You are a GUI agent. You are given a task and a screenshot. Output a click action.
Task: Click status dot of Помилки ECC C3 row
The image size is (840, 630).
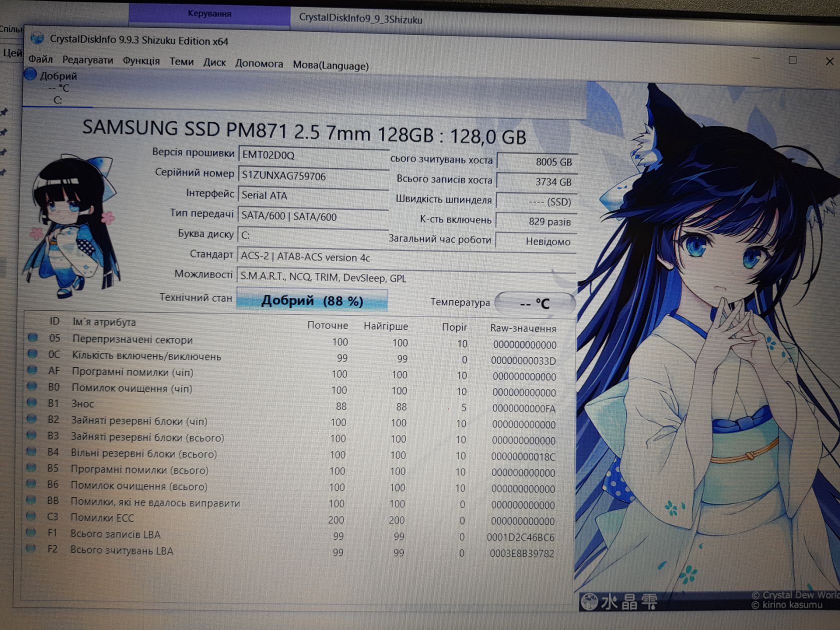click(31, 516)
